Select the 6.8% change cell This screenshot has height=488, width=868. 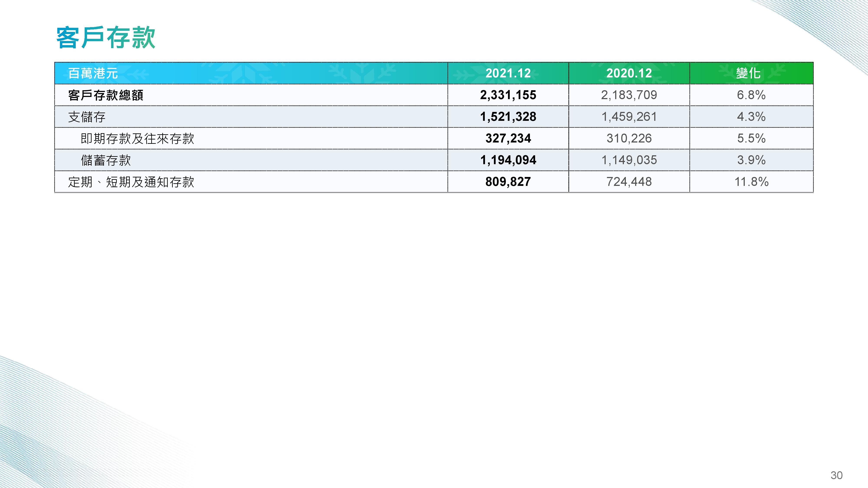click(751, 95)
